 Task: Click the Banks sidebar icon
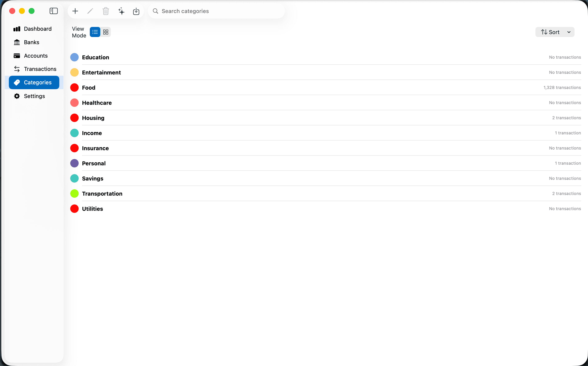click(x=17, y=42)
